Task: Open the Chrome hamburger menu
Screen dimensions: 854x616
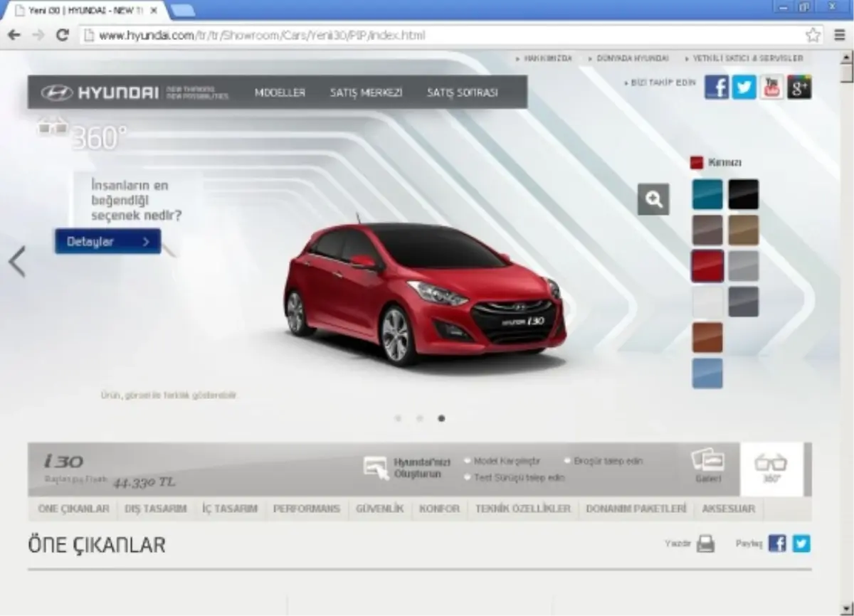Action: tap(840, 35)
